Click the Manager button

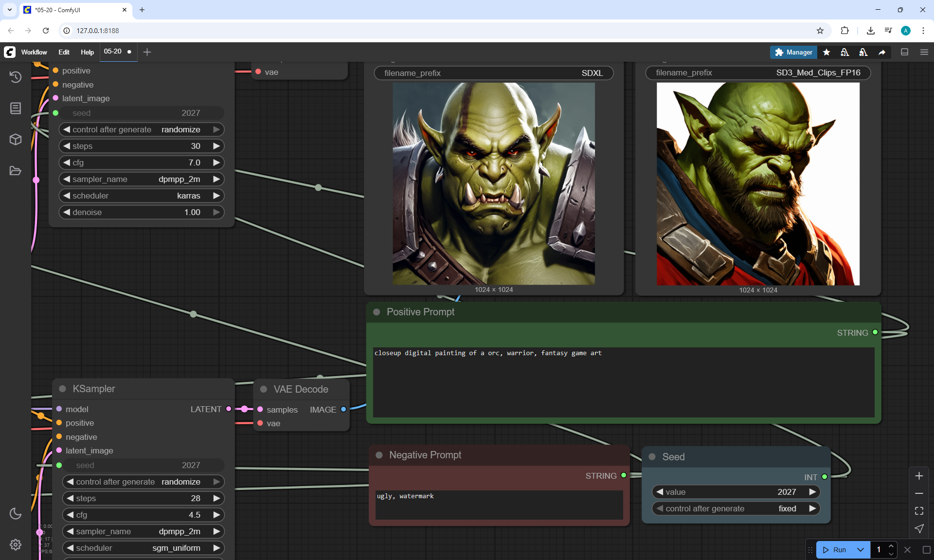793,52
